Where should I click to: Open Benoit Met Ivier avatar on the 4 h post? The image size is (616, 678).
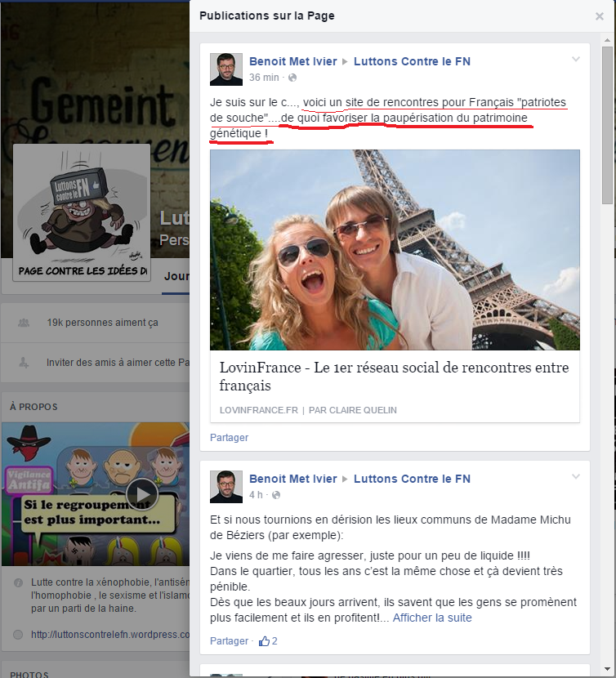pyautogui.click(x=226, y=487)
